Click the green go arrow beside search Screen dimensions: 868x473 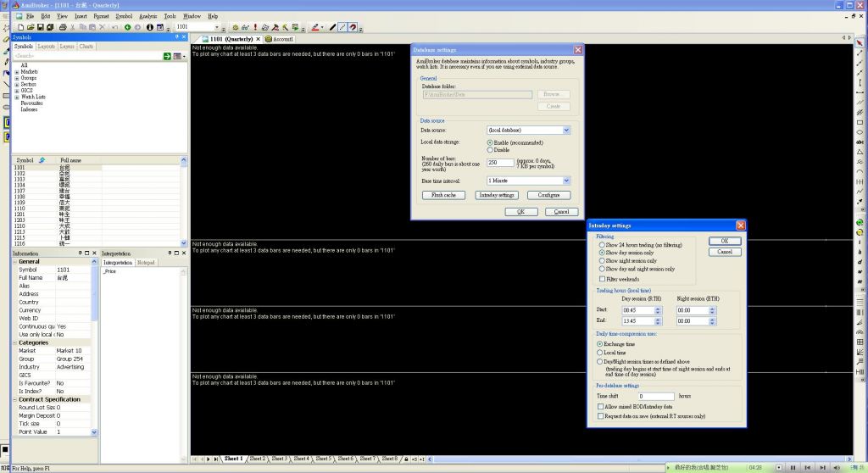[x=167, y=56]
